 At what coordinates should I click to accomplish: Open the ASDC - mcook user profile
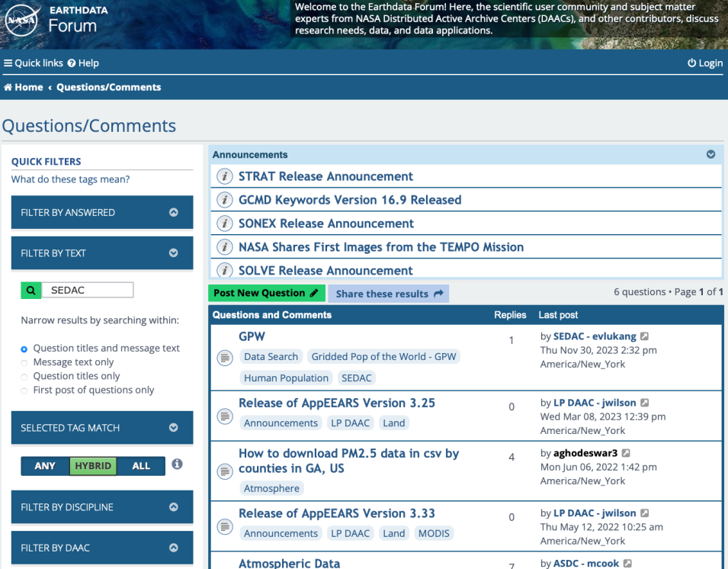pos(586,564)
